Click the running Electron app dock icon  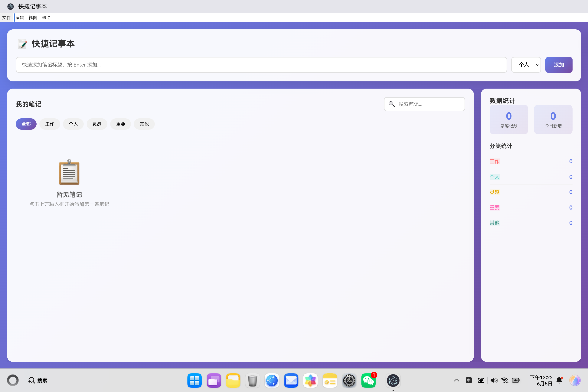pyautogui.click(x=393, y=380)
